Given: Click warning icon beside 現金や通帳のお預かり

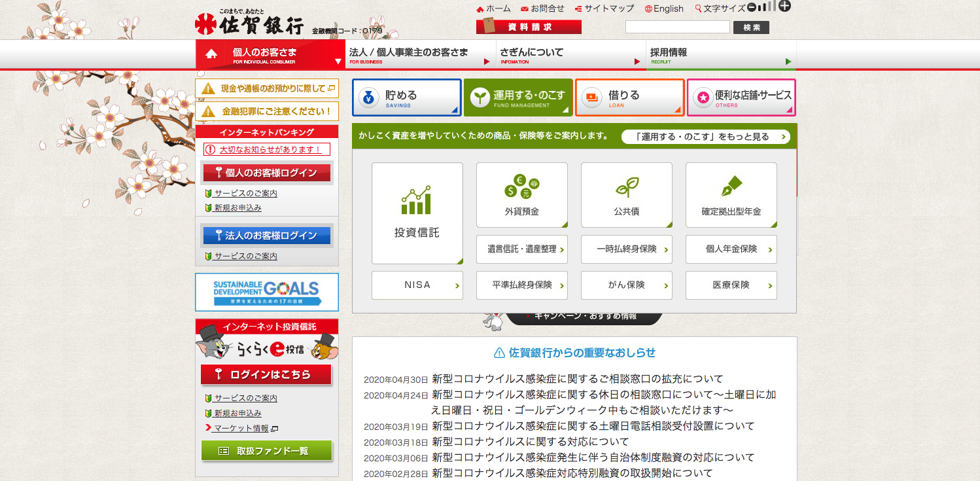Looking at the screenshot, I should coord(209,88).
